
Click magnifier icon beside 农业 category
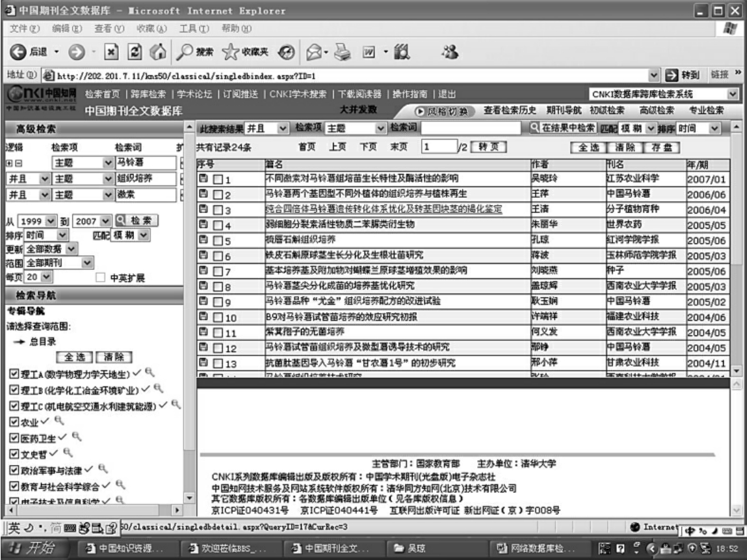click(59, 420)
